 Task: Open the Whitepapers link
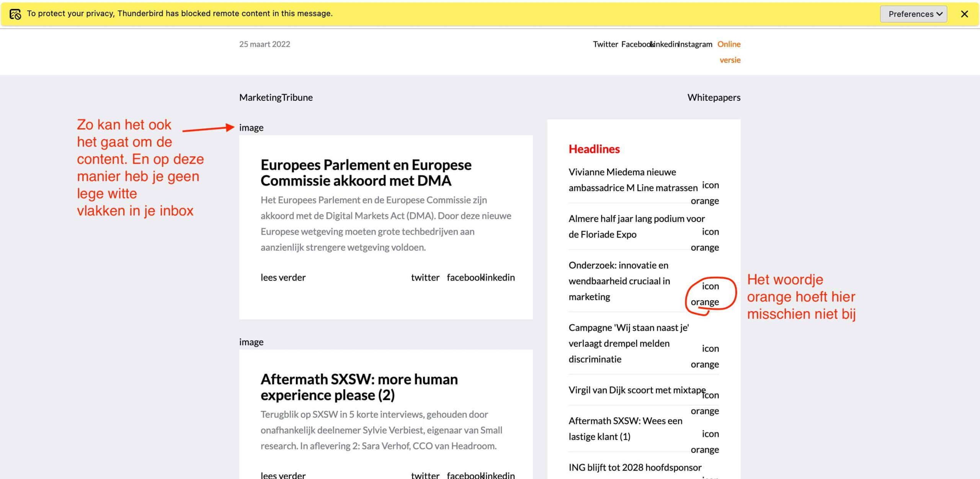(714, 97)
